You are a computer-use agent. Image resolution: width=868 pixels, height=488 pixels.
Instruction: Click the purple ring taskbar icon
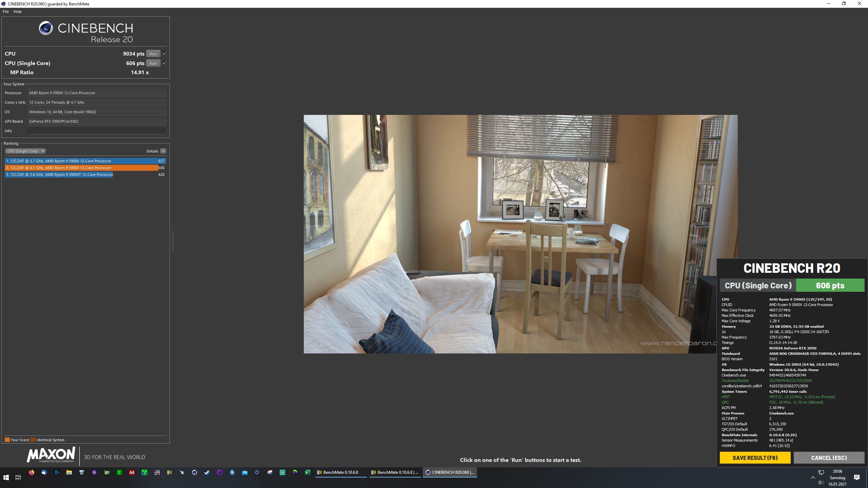pyautogui.click(x=220, y=472)
